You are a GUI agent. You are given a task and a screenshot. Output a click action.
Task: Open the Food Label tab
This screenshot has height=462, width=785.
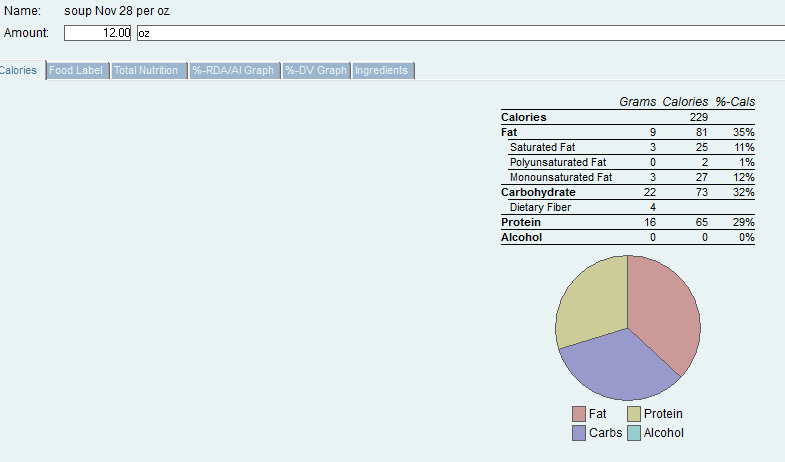coord(76,71)
